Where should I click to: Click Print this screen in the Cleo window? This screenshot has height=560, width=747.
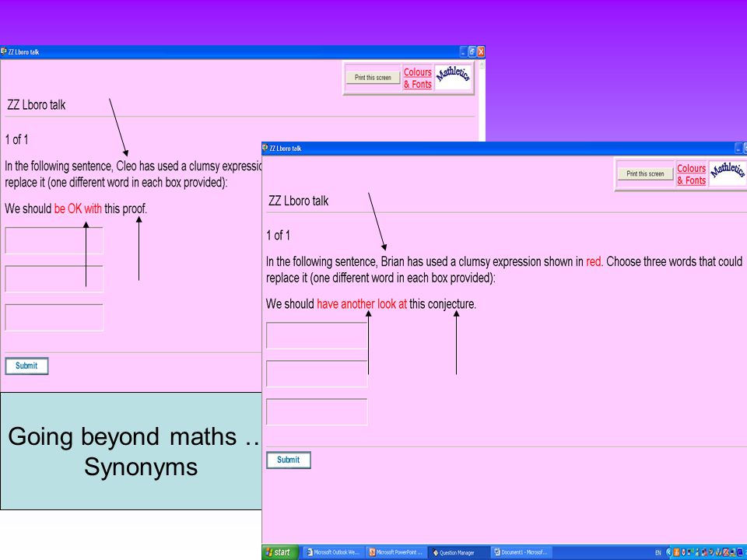[373, 78]
